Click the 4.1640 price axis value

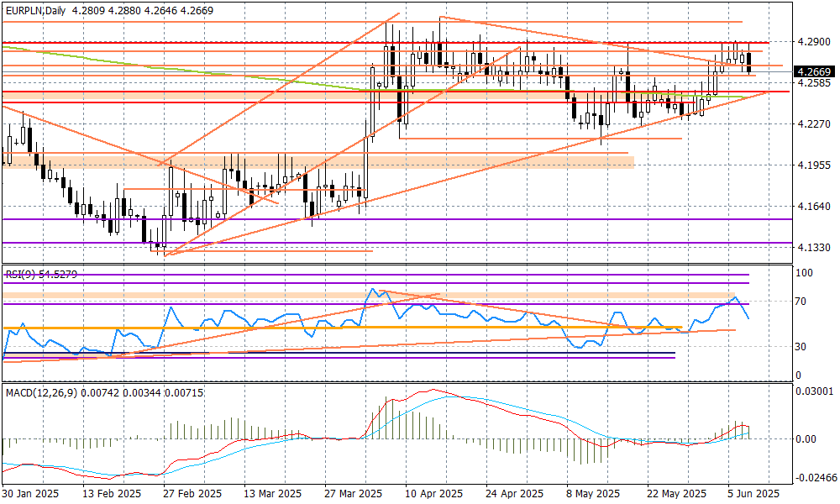click(814, 207)
